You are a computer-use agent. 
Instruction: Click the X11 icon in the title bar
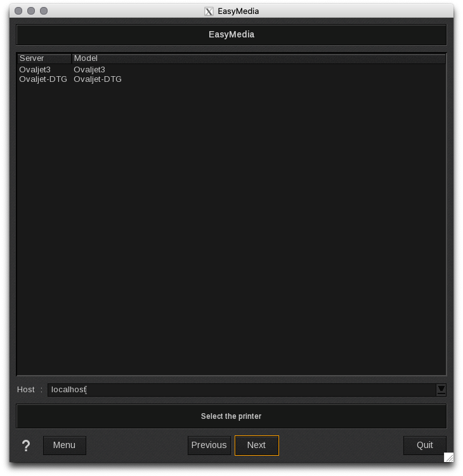209,11
